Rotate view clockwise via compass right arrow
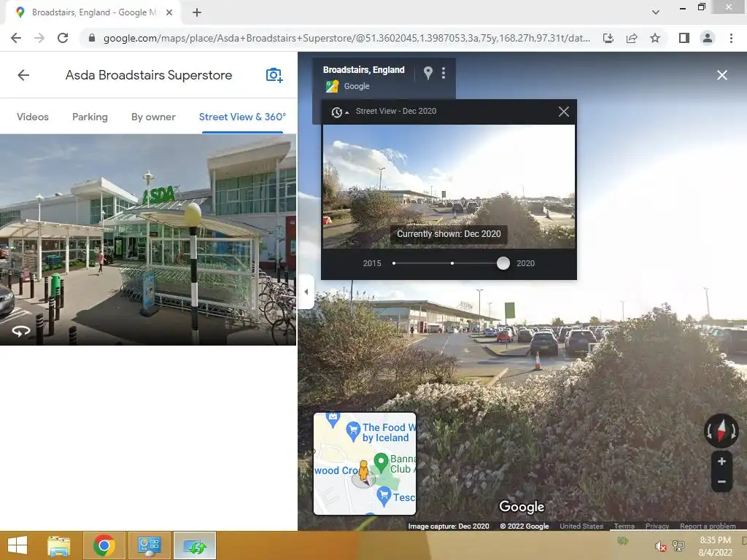Viewport: 747px width, 560px height. coord(733,432)
